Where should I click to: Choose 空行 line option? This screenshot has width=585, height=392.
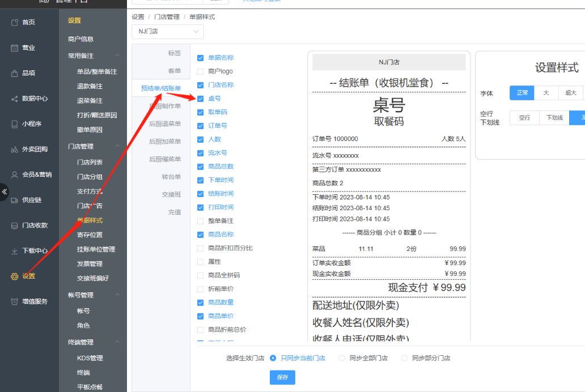pos(524,117)
